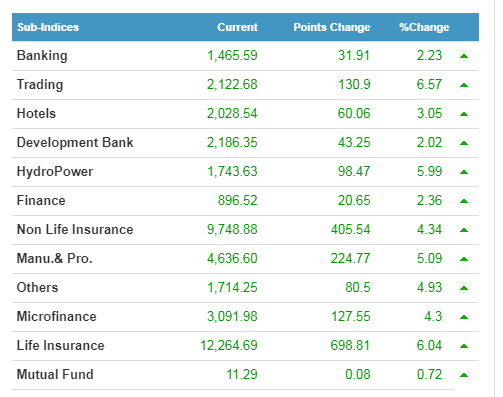
Task: Open the Development Bank sub-index
Action: (75, 142)
